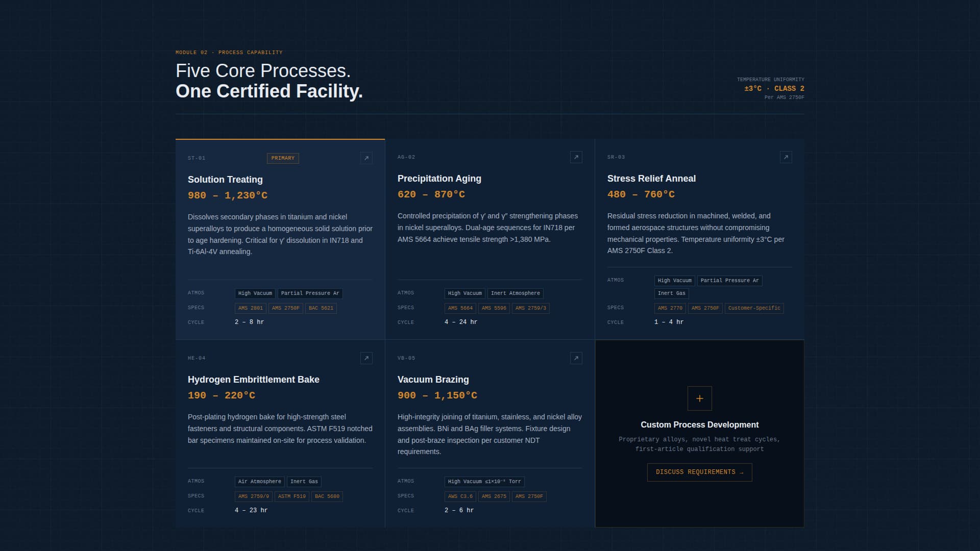Open the Solution Treating card via its arrow icon
Image resolution: width=980 pixels, height=551 pixels.
(366, 158)
